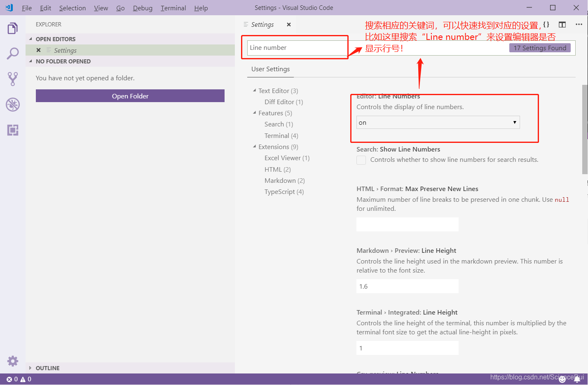588x385 pixels.
Task: Open the Extensions view icon
Action: tap(13, 130)
